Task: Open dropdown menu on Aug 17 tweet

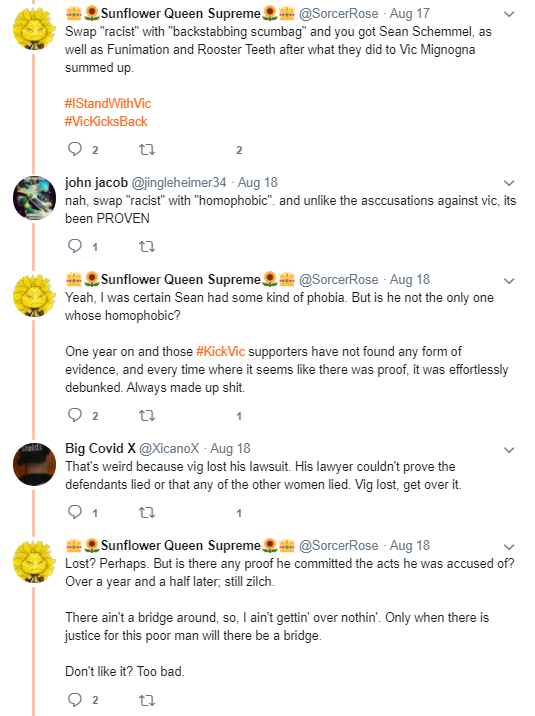Action: tap(509, 14)
